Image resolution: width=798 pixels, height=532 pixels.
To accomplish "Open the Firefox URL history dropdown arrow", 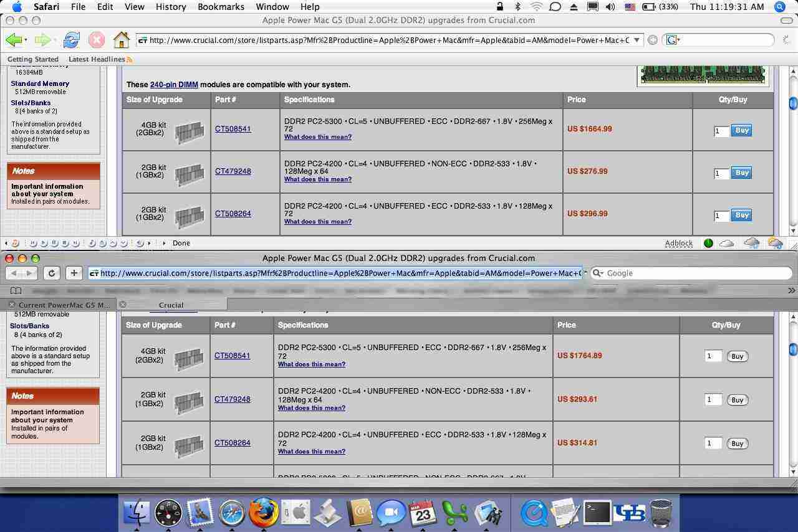I will click(x=637, y=40).
